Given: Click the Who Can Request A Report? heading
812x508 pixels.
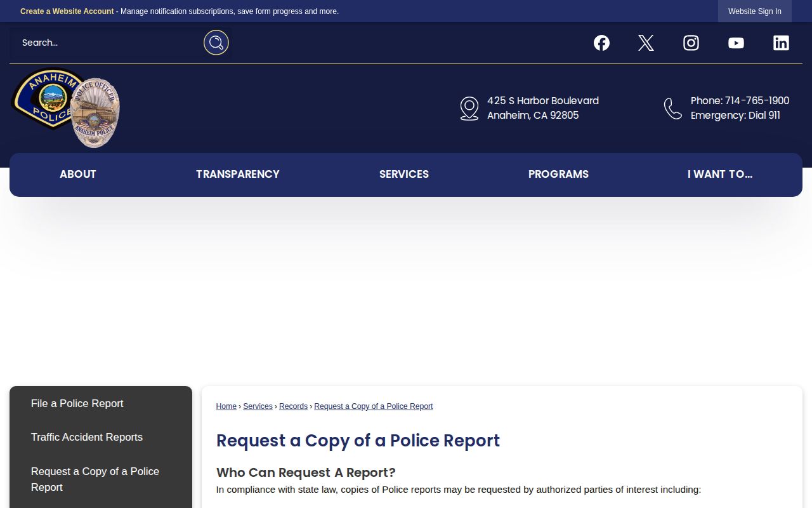Looking at the screenshot, I should pos(306,472).
